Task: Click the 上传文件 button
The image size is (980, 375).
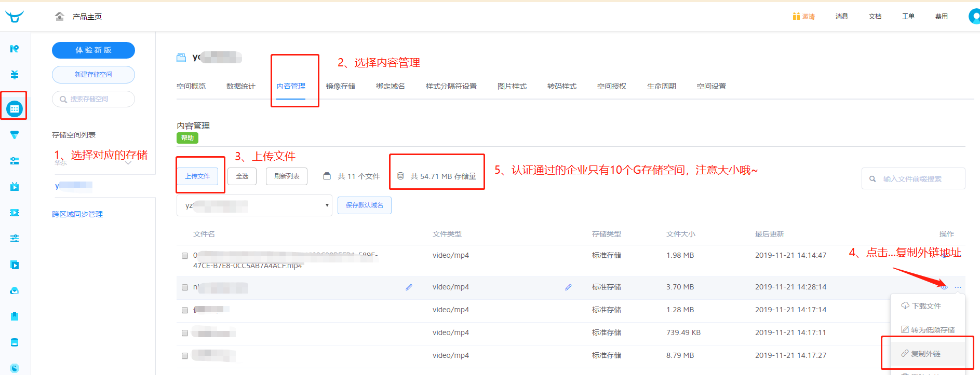Action: (197, 176)
